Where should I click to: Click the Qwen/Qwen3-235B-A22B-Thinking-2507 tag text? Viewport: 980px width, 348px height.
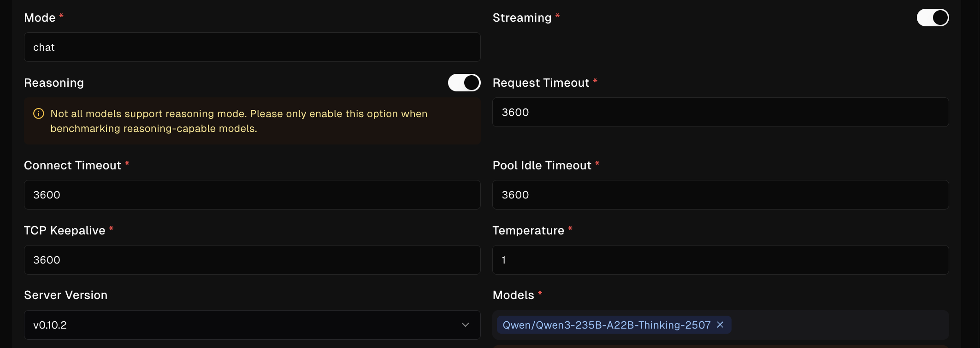[606, 325]
